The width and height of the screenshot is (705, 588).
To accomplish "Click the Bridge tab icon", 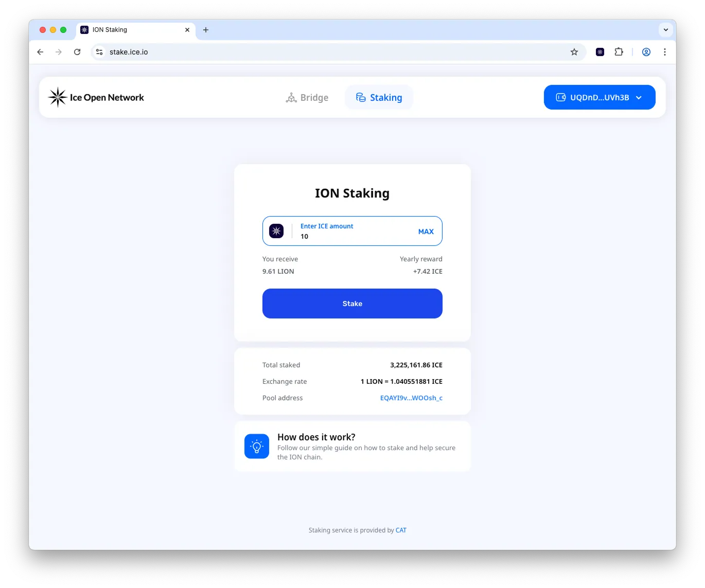I will point(291,98).
